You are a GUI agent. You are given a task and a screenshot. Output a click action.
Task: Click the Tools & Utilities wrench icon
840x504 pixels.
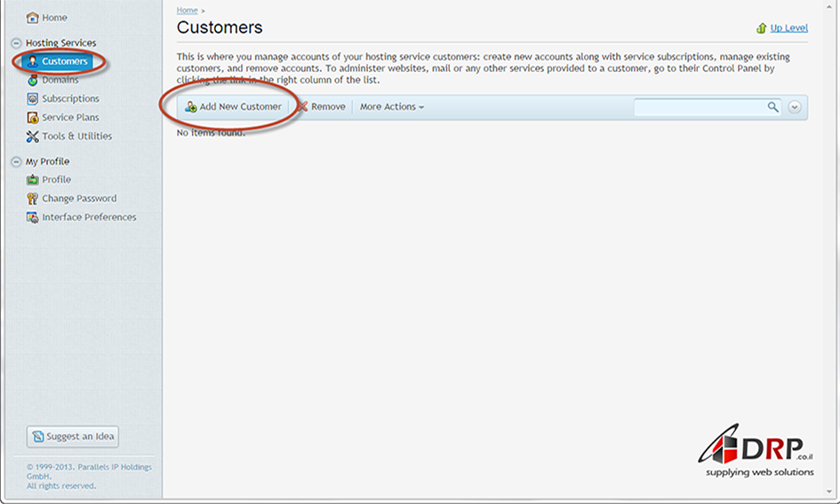[33, 136]
